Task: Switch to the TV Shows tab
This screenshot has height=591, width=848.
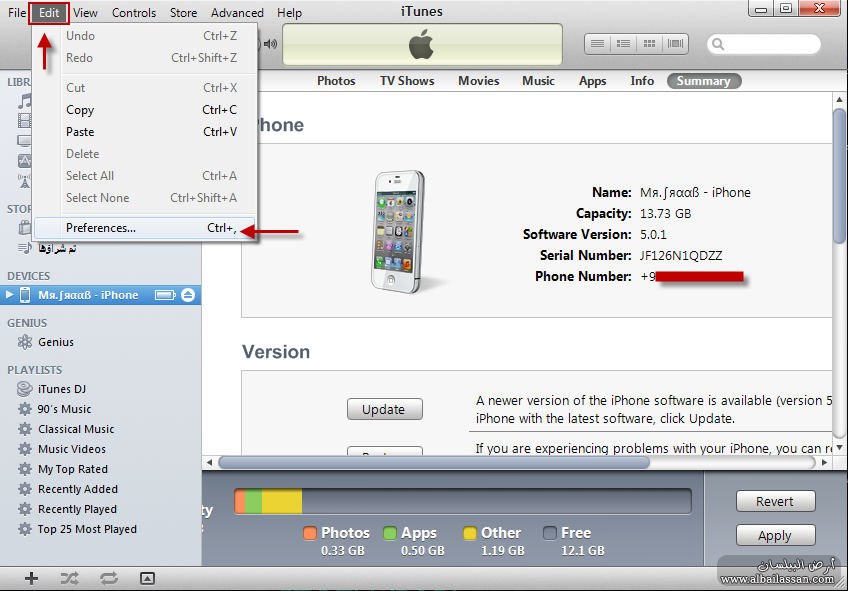Action: click(x=407, y=81)
